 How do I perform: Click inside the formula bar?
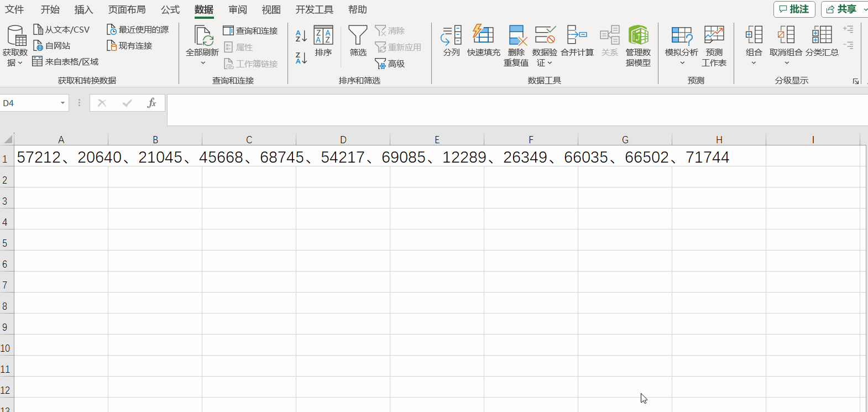tap(517, 110)
